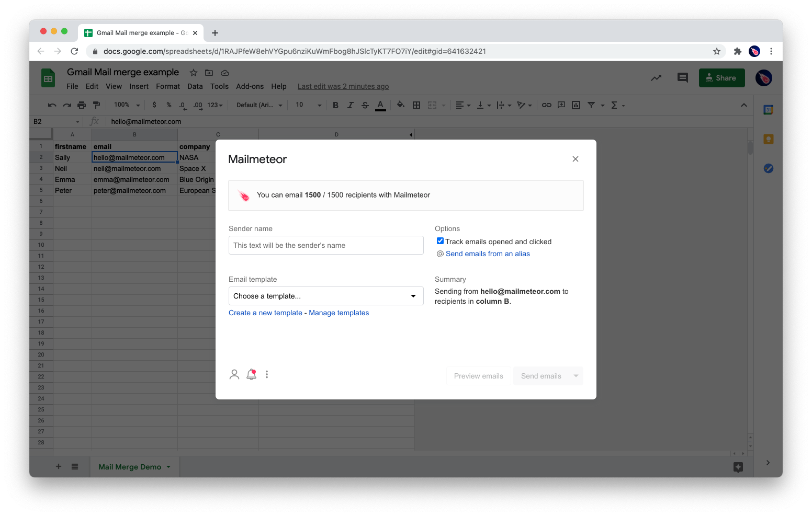Toggle bold formatting
The height and width of the screenshot is (516, 812).
pyautogui.click(x=335, y=105)
